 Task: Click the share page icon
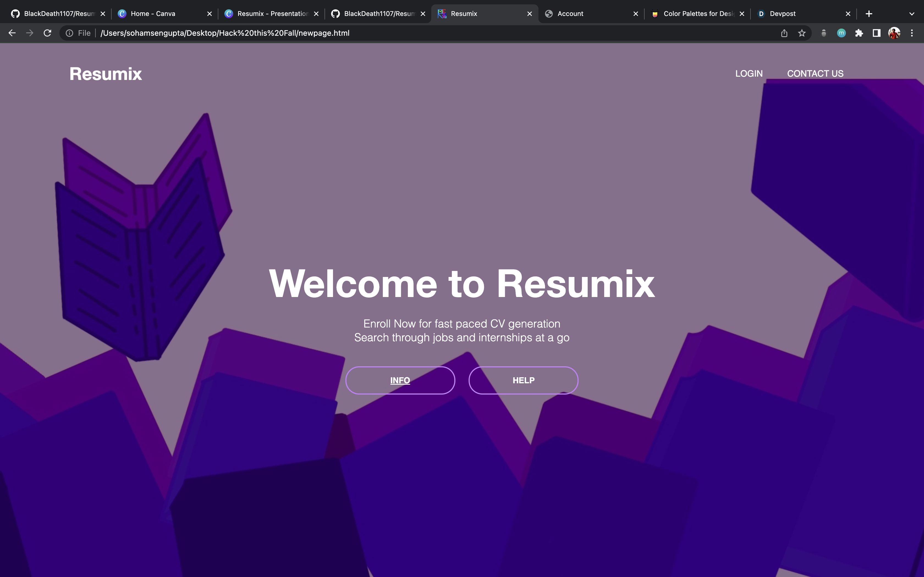(x=784, y=33)
